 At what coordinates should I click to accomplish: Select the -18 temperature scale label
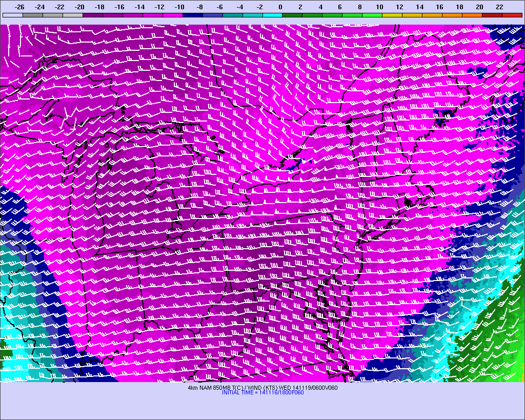[x=99, y=7]
